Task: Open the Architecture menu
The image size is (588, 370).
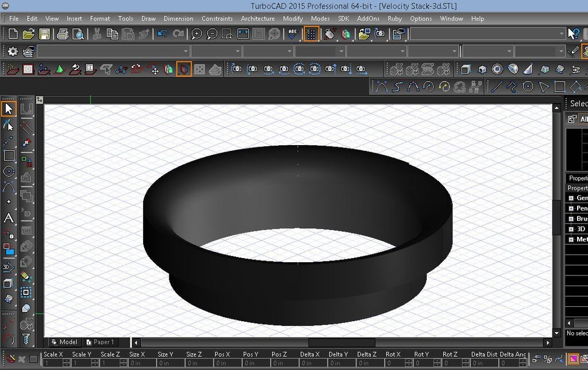Action: (x=257, y=18)
